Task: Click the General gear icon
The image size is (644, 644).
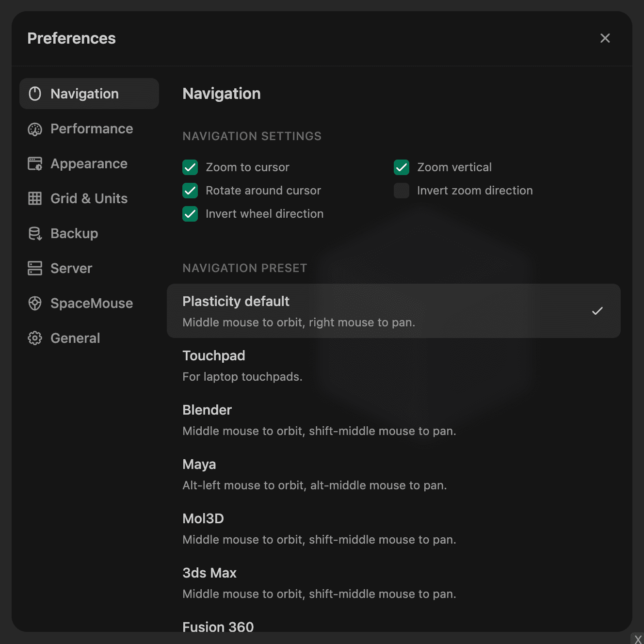Action: [x=35, y=338]
